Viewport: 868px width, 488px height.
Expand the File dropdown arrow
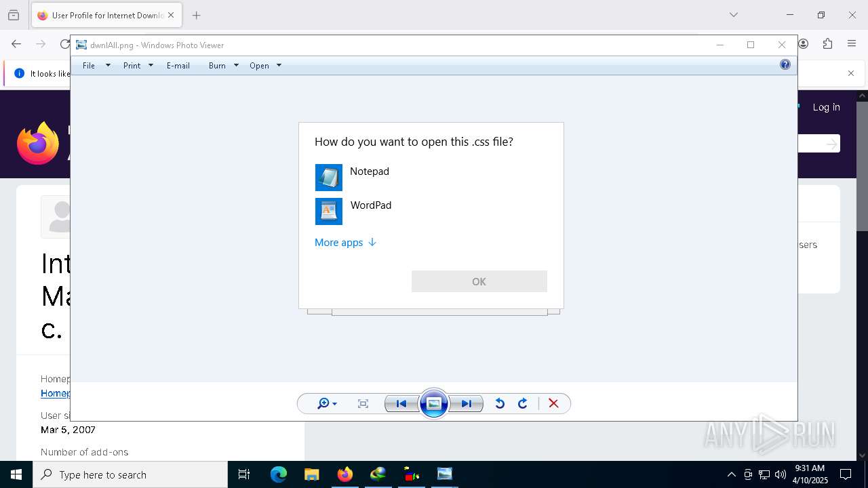108,66
